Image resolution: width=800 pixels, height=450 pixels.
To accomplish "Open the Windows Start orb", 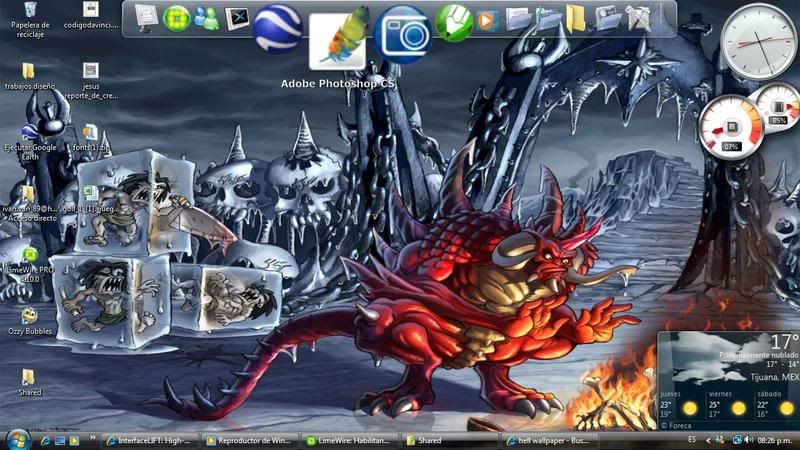I will [19, 440].
